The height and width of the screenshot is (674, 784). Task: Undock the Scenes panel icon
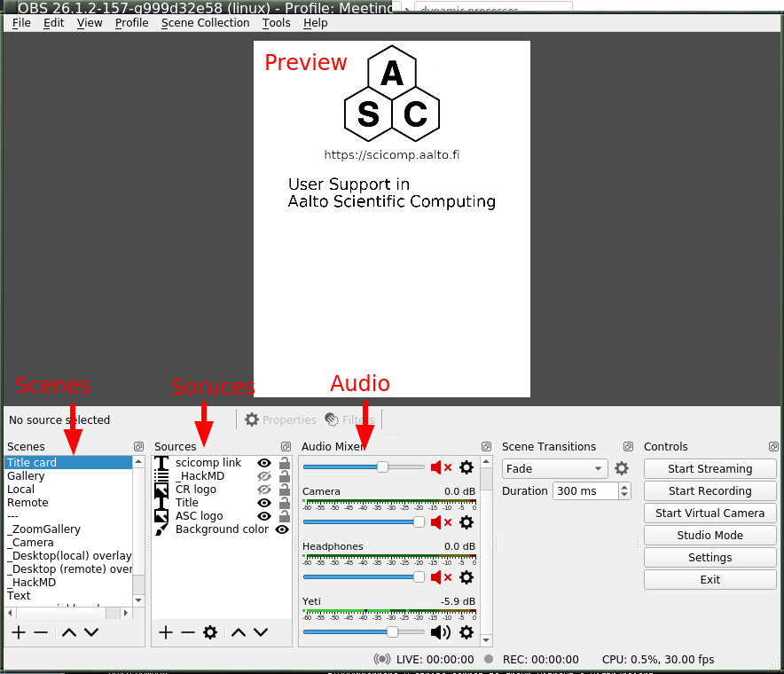pos(138,446)
